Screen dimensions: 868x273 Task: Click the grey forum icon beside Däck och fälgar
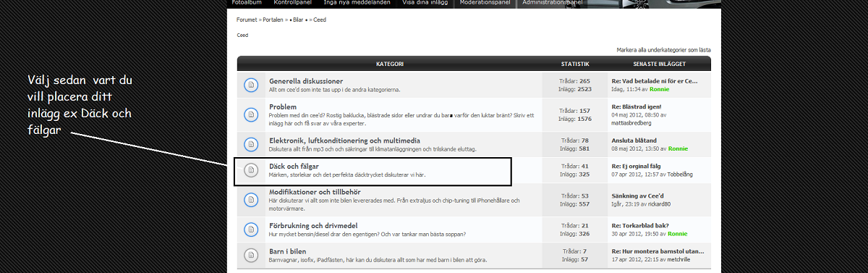[x=251, y=170]
